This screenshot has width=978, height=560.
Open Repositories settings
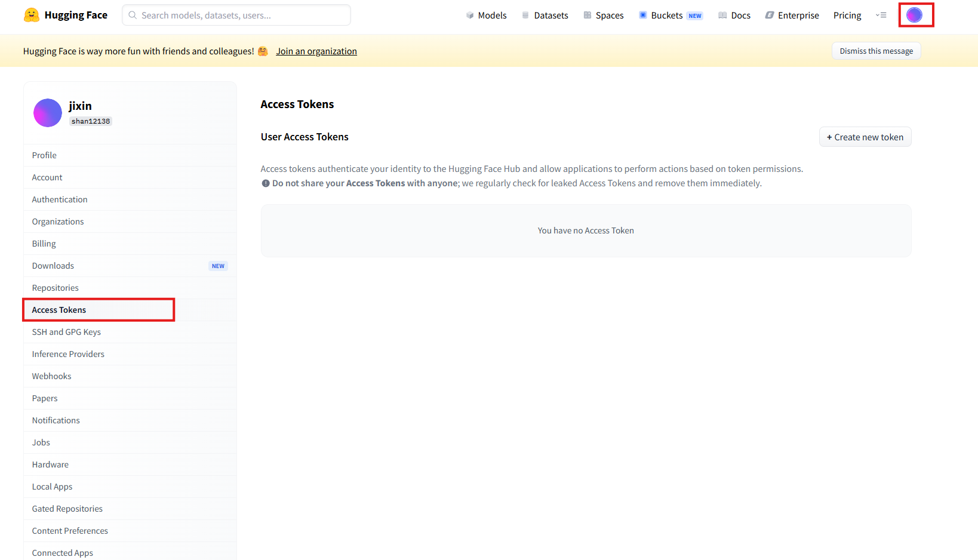130,288
